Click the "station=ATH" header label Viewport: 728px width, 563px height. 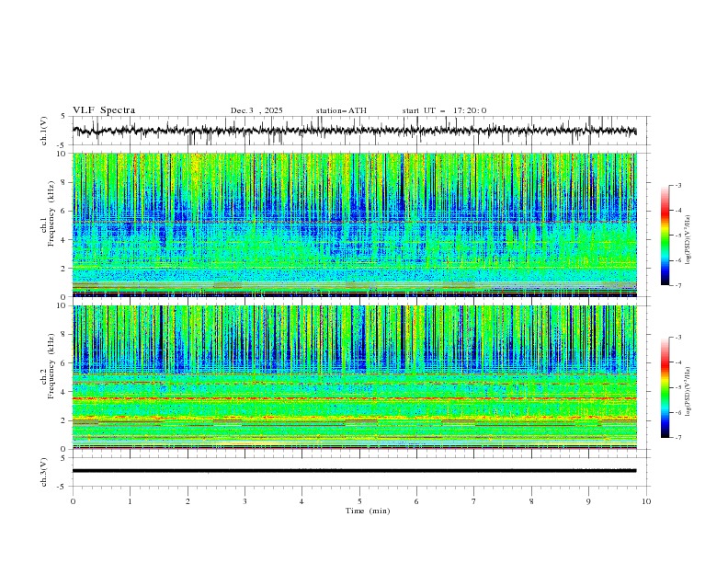click(x=341, y=110)
